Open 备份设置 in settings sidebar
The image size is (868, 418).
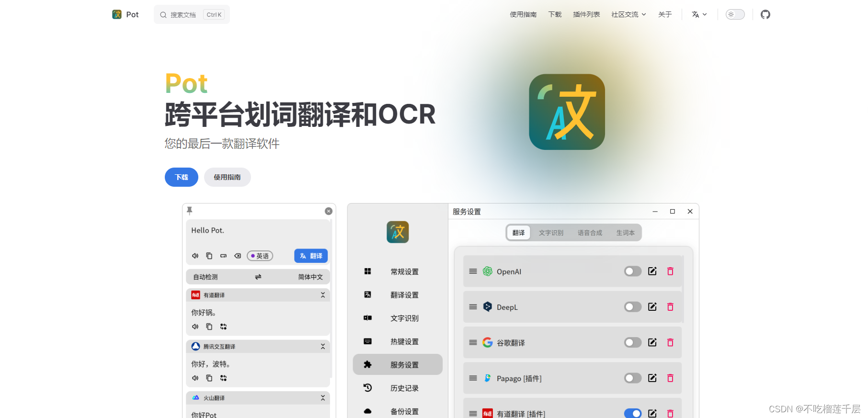pyautogui.click(x=398, y=411)
